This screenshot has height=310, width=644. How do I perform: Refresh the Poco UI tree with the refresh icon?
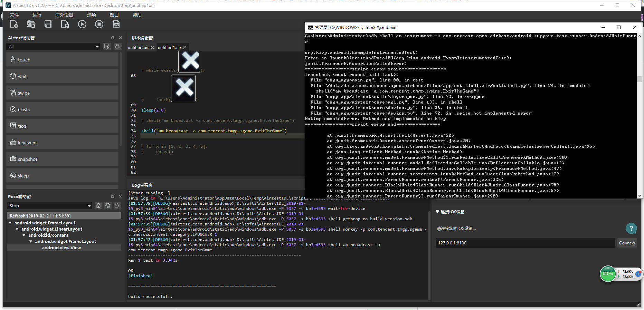tap(108, 206)
